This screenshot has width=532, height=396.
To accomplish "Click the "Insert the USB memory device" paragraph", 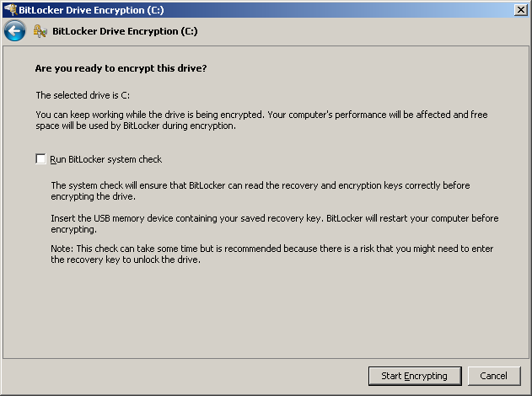I will coord(275,224).
